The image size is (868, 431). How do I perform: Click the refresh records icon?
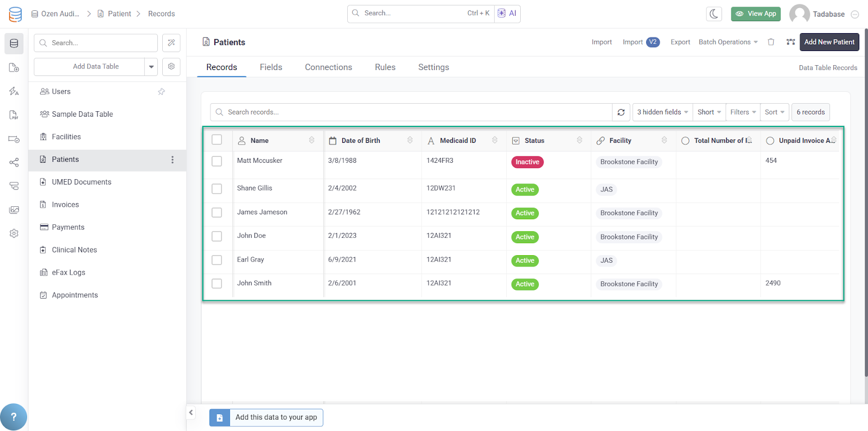click(621, 112)
